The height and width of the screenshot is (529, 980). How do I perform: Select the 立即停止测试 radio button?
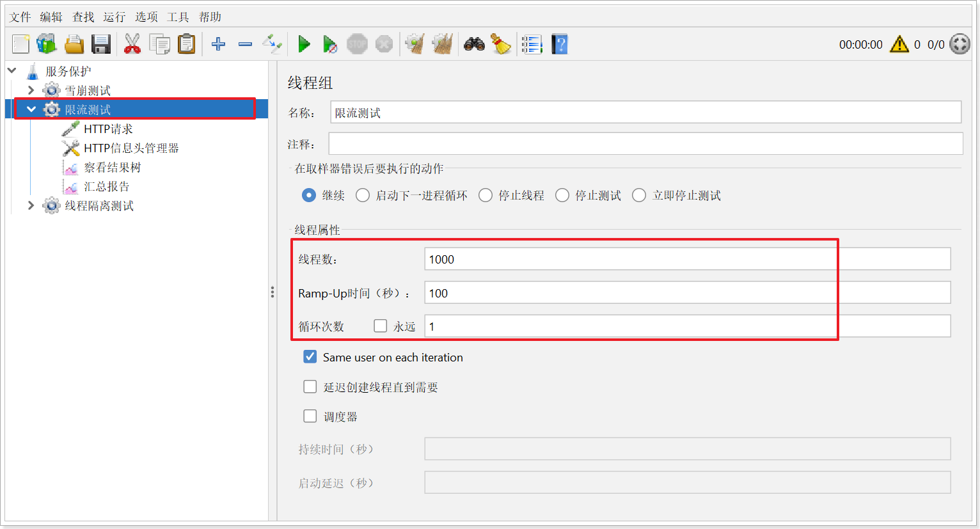[x=639, y=195]
